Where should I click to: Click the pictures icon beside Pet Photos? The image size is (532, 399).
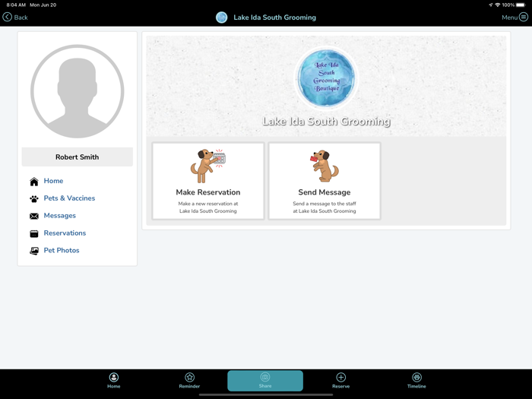pyautogui.click(x=34, y=251)
